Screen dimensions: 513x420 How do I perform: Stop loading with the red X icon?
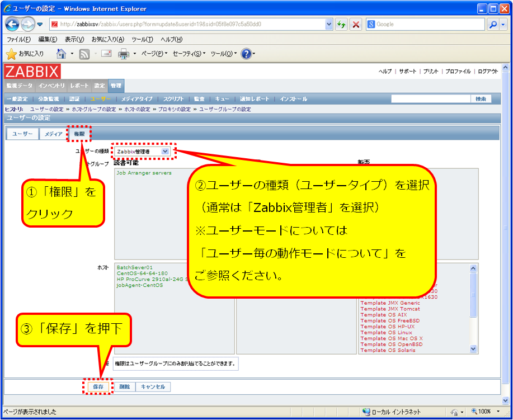[x=356, y=24]
